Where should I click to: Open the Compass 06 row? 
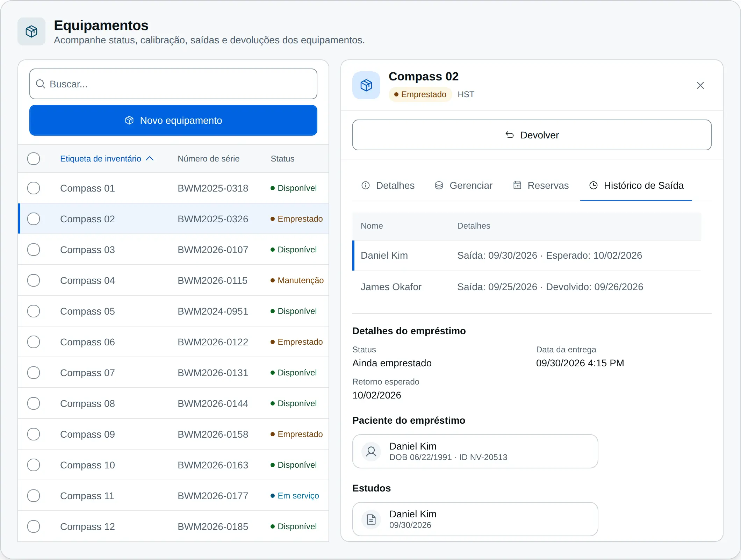(173, 342)
